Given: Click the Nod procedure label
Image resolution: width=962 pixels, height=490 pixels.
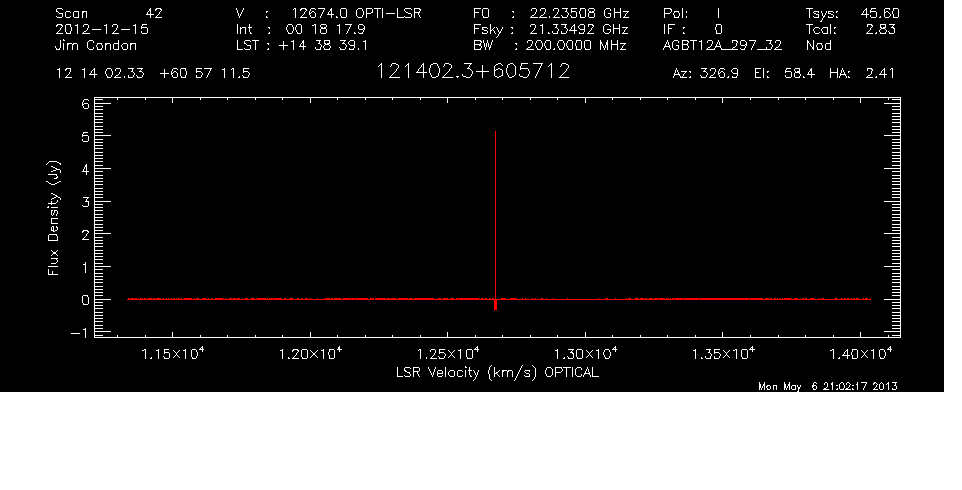Looking at the screenshot, I should (x=818, y=46).
